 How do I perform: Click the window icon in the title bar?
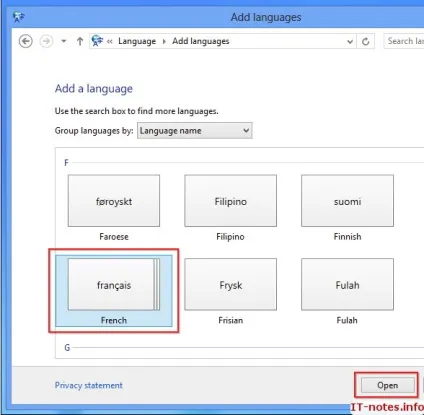pyautogui.click(x=19, y=17)
